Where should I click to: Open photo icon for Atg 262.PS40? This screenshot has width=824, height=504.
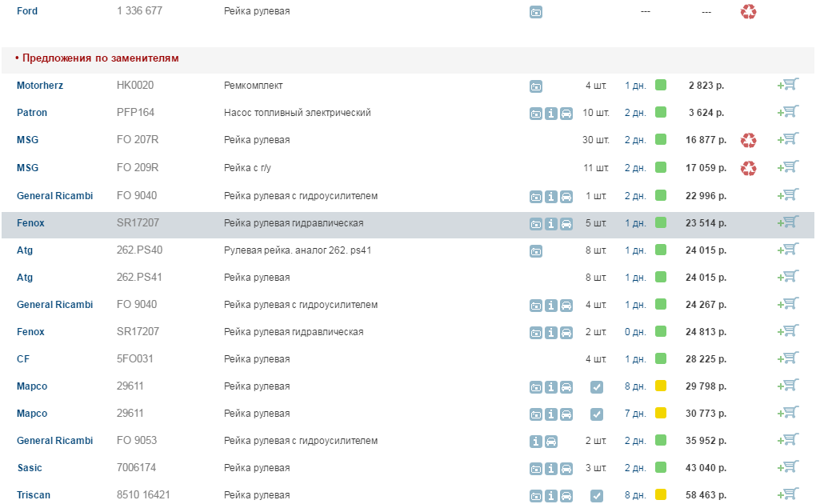click(x=535, y=251)
